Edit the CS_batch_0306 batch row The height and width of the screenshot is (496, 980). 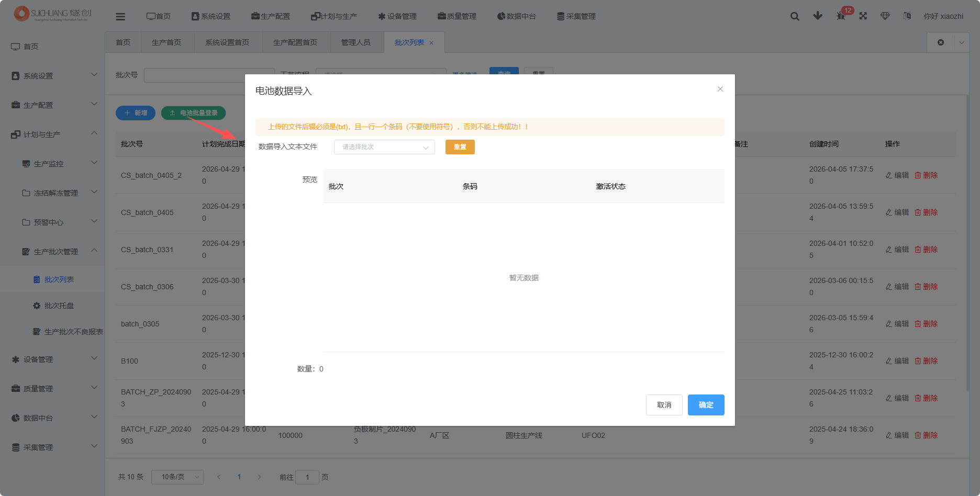pyautogui.click(x=897, y=287)
